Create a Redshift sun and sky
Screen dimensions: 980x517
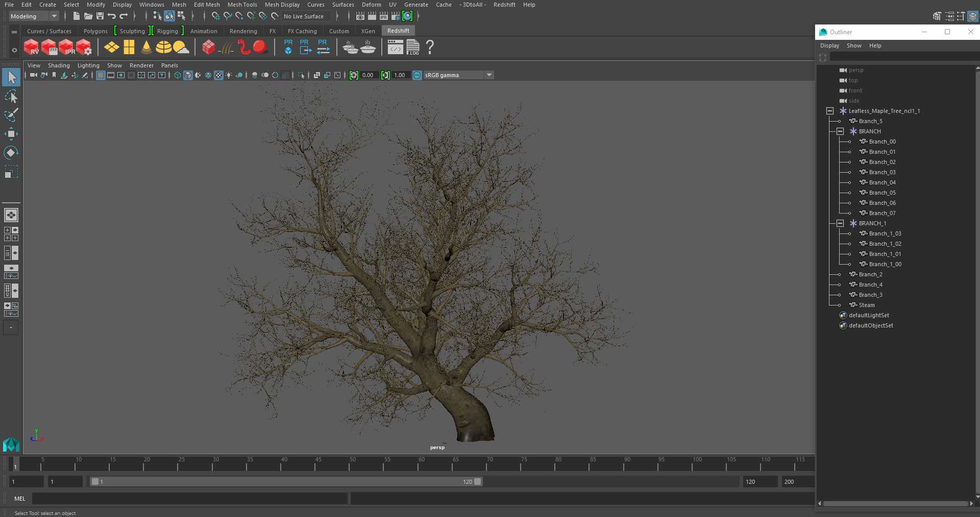pyautogui.click(x=181, y=48)
